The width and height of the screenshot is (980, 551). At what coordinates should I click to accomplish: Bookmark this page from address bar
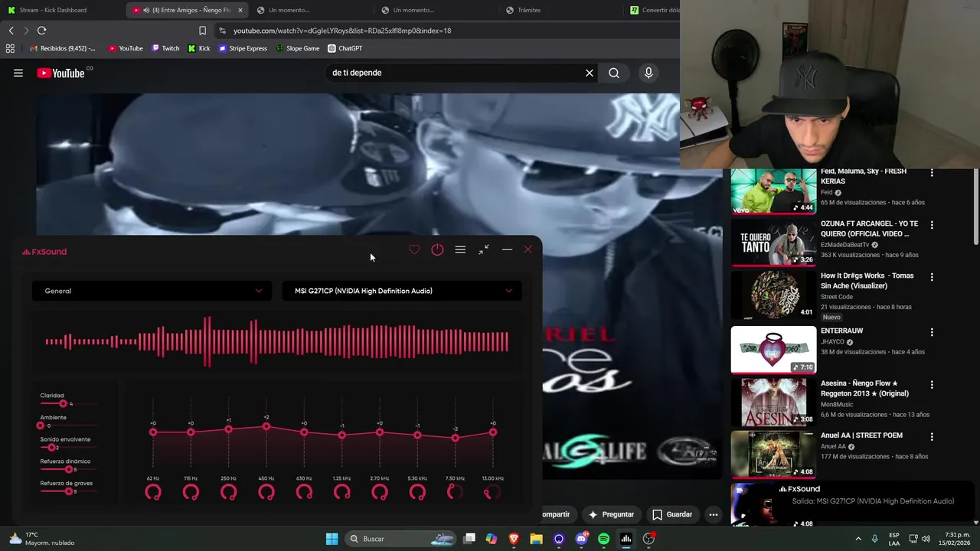point(202,31)
